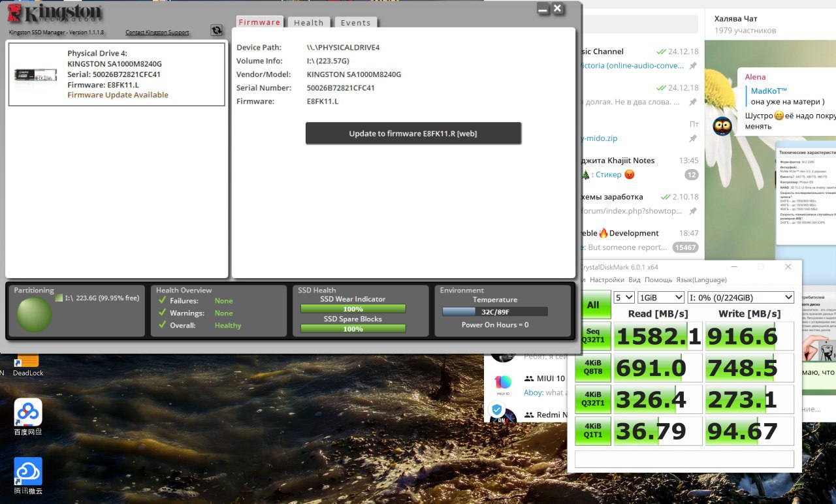Image resolution: width=836 pixels, height=504 pixels.
Task: Click the pin icon on the Victoria chat row
Action: (x=693, y=66)
